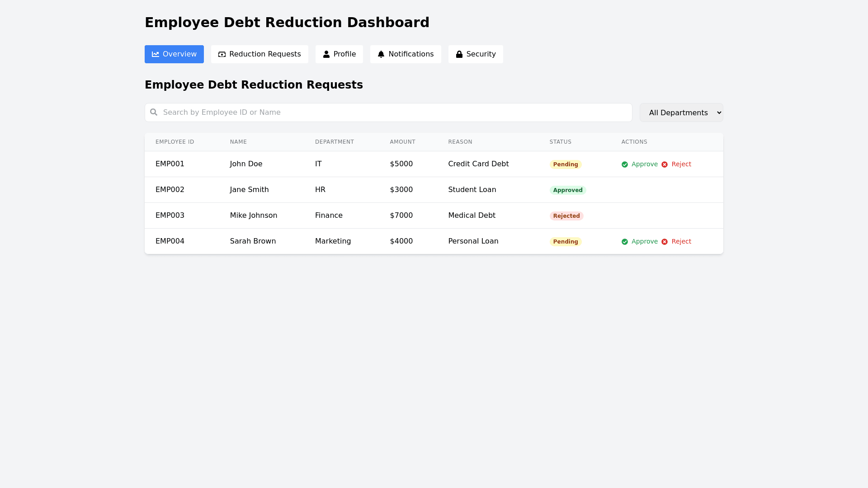Click the bell icon on Notifications tab

point(381,54)
